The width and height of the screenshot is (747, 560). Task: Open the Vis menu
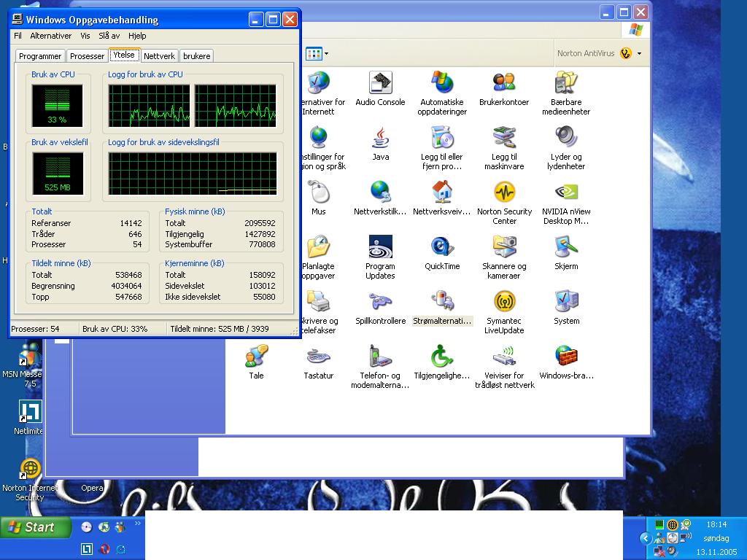point(85,36)
